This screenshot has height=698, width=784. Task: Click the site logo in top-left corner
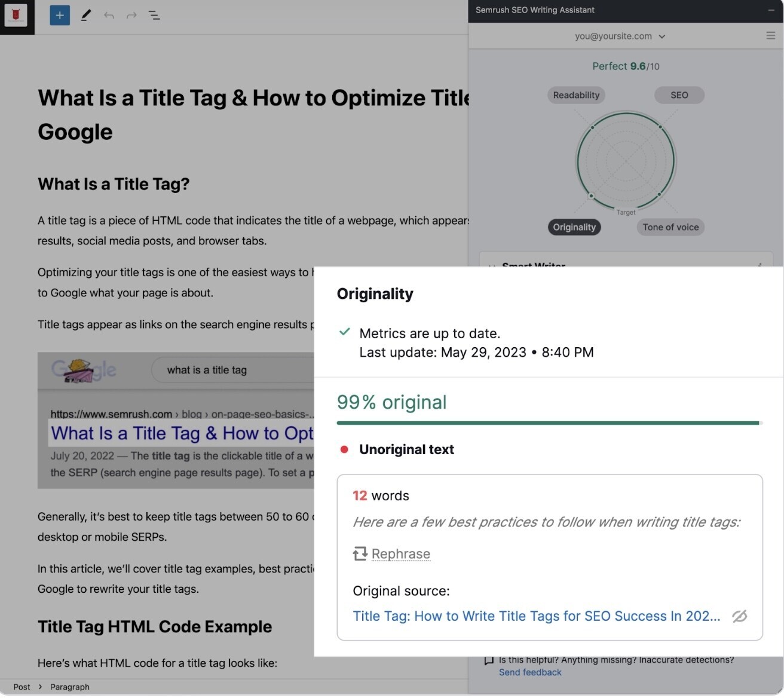pos(16,16)
